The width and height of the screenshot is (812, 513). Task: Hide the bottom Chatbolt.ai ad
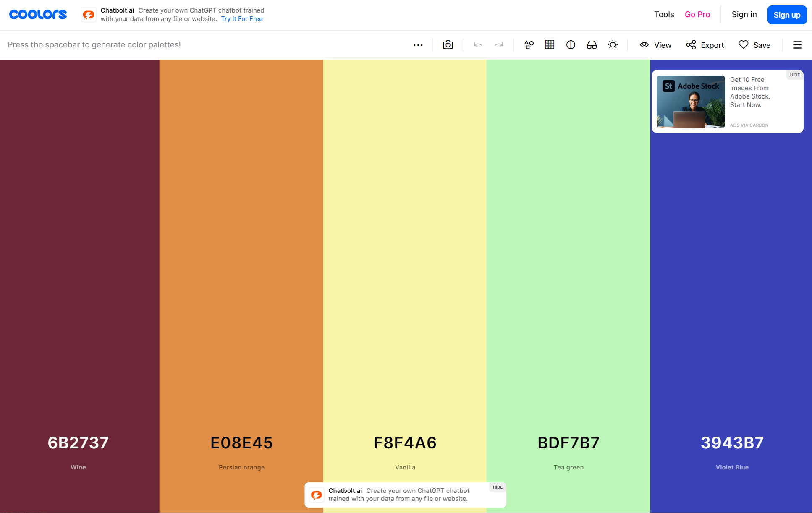498,487
